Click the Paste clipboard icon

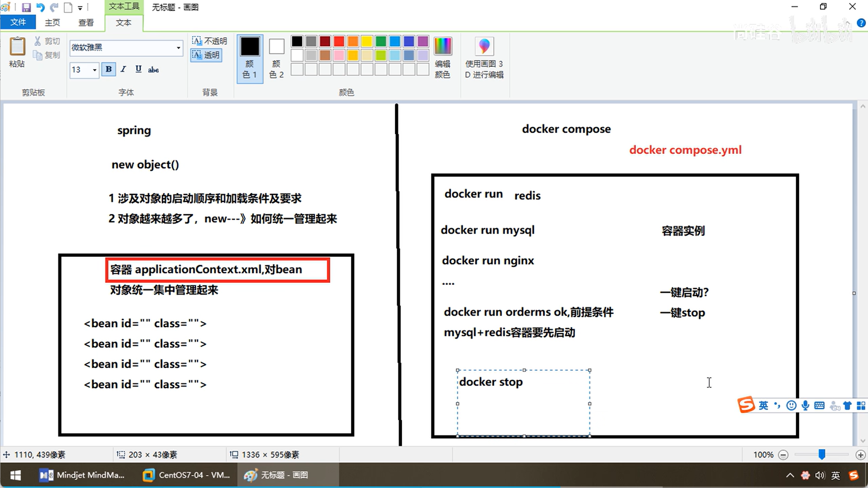point(17,47)
